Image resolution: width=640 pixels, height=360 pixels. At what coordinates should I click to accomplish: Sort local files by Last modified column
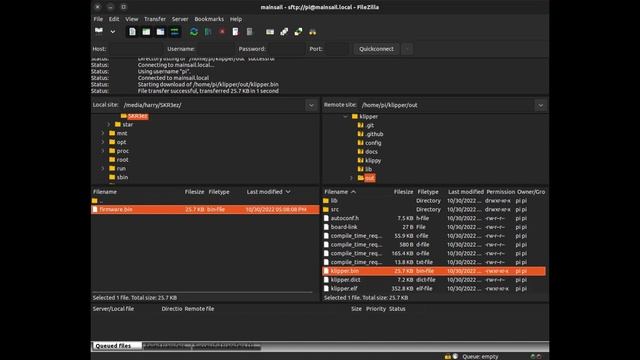coord(268,192)
